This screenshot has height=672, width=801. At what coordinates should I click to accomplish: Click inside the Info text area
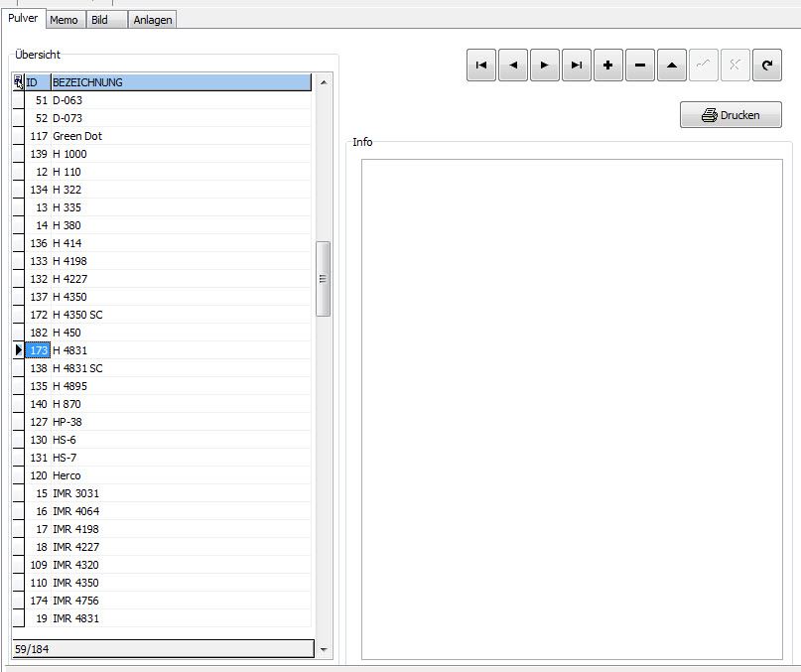(x=572, y=409)
